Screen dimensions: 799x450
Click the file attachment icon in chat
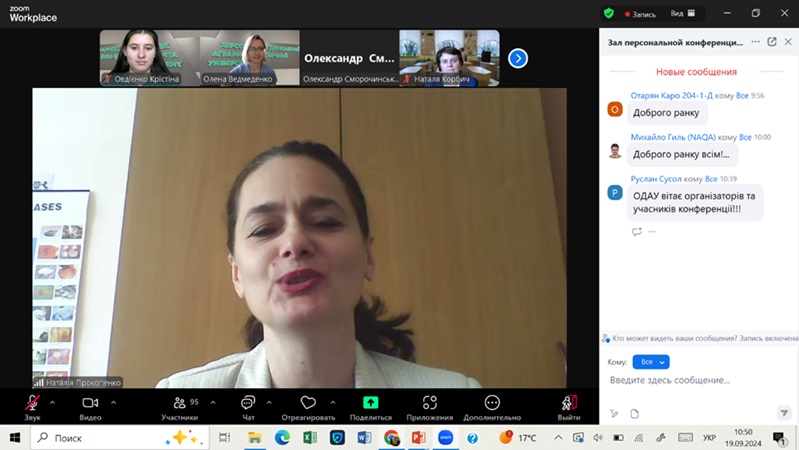[x=634, y=413]
